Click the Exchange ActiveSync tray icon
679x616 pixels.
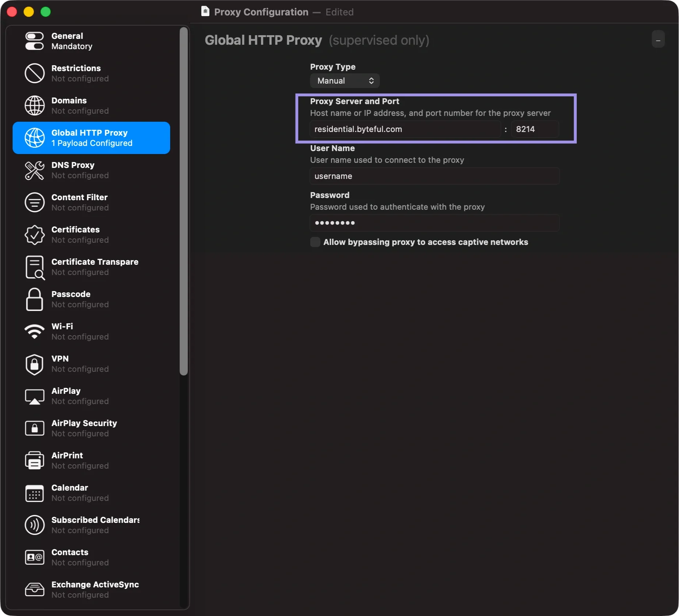click(x=34, y=589)
